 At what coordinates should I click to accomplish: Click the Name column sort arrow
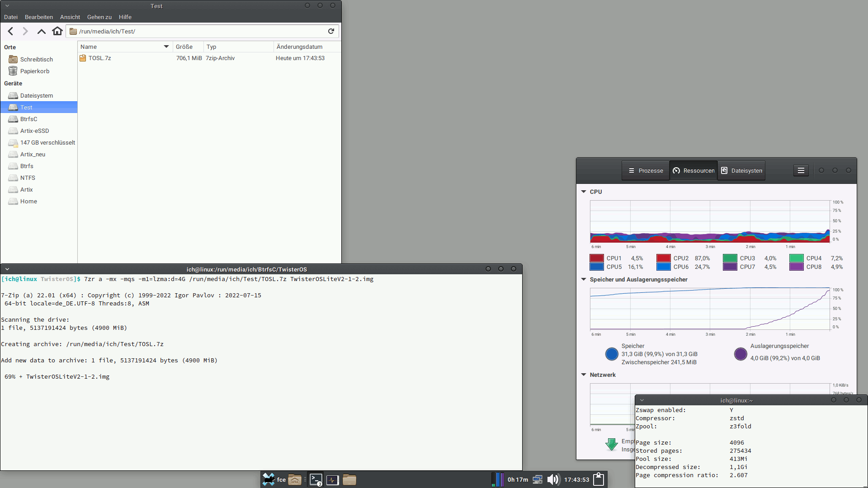tap(166, 47)
